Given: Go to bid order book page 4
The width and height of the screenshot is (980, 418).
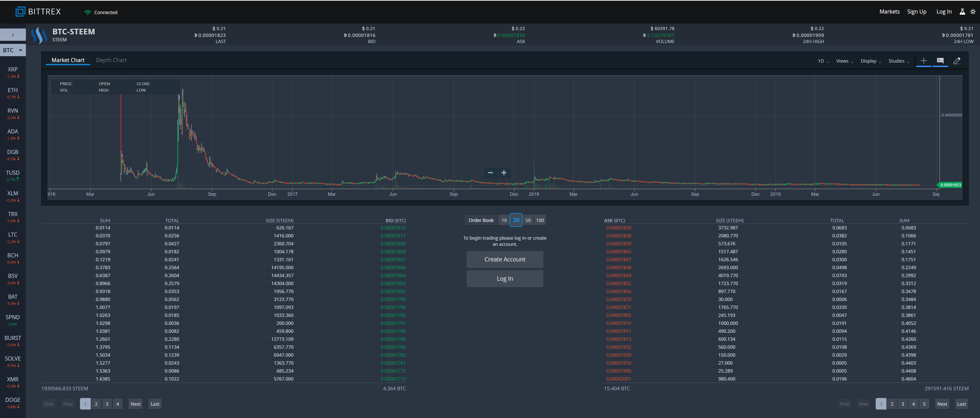Looking at the screenshot, I should [x=118, y=404].
